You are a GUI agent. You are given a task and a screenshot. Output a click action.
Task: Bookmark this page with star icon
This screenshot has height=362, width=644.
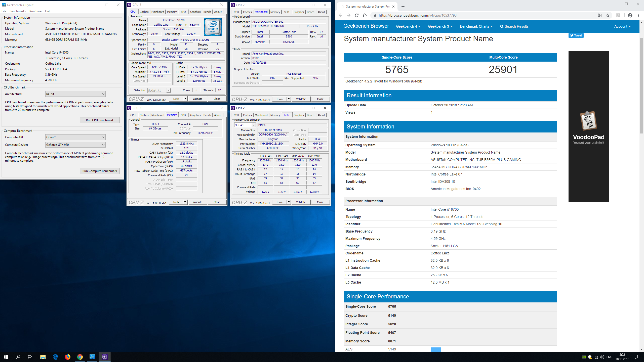click(x=608, y=15)
